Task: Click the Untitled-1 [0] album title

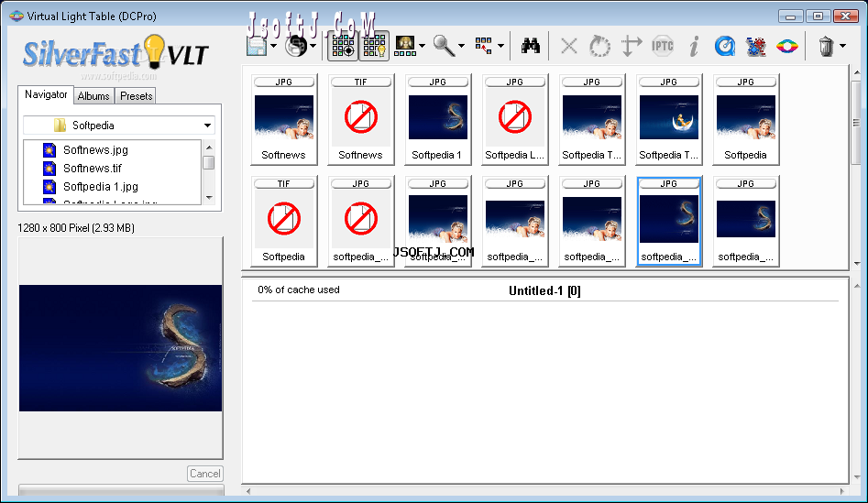Action: pyautogui.click(x=544, y=291)
